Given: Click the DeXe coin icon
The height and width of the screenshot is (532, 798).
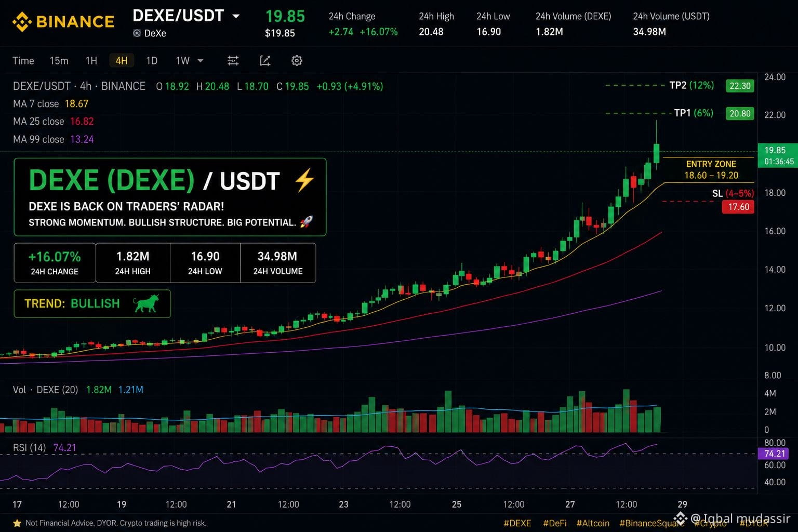Looking at the screenshot, I should click(137, 33).
